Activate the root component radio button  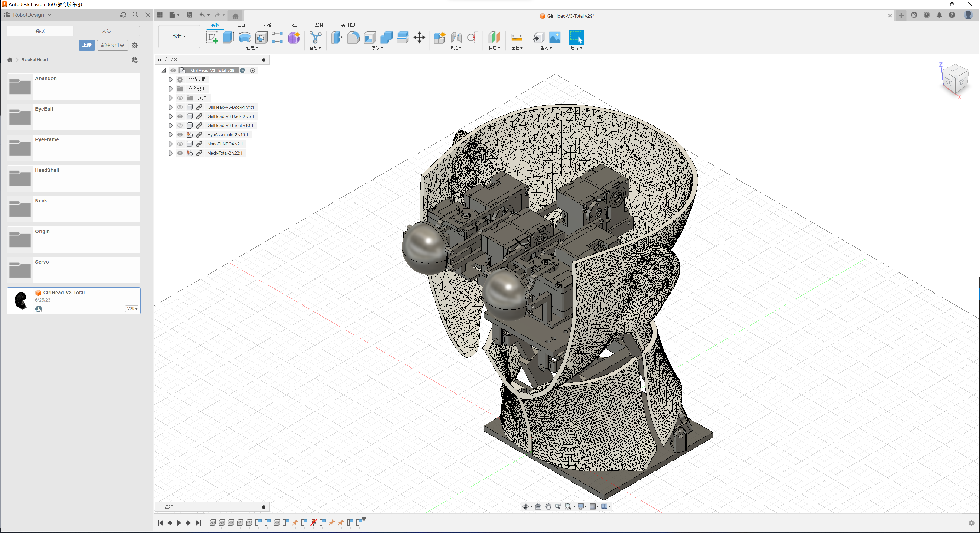253,70
